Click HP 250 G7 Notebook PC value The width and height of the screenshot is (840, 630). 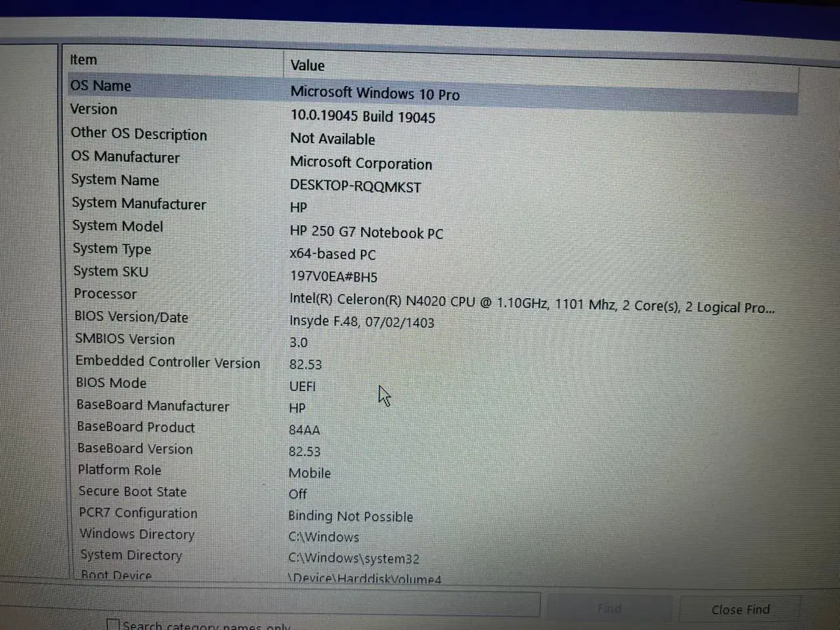pyautogui.click(x=366, y=232)
